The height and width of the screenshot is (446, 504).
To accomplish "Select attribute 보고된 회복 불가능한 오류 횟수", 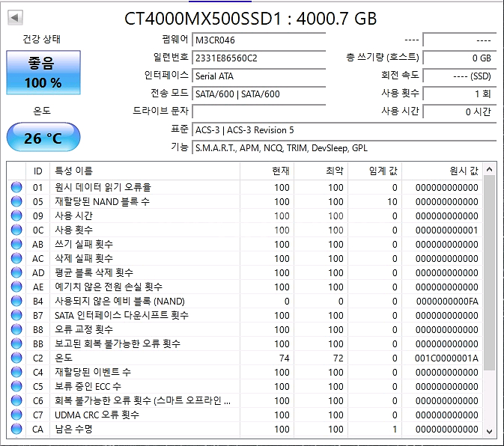I will [x=118, y=343].
